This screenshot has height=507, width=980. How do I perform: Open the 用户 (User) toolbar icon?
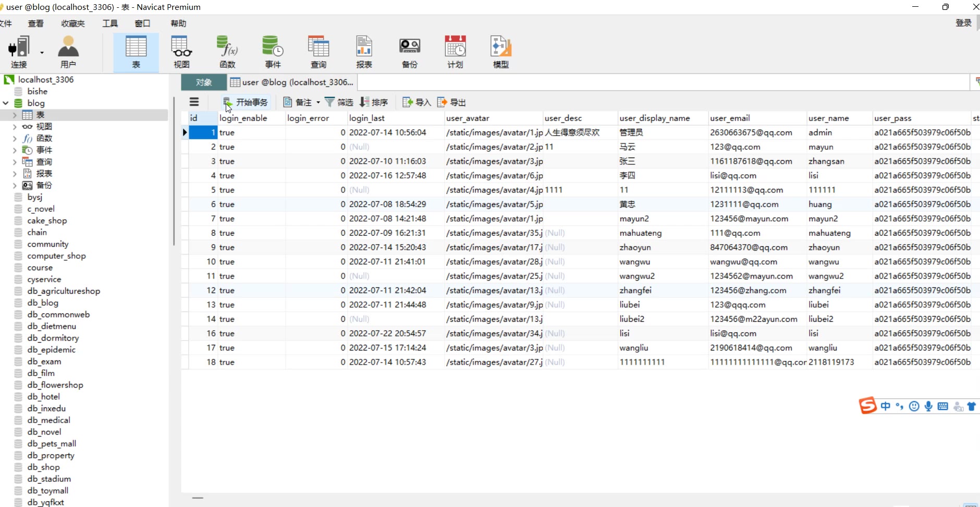coord(68,52)
